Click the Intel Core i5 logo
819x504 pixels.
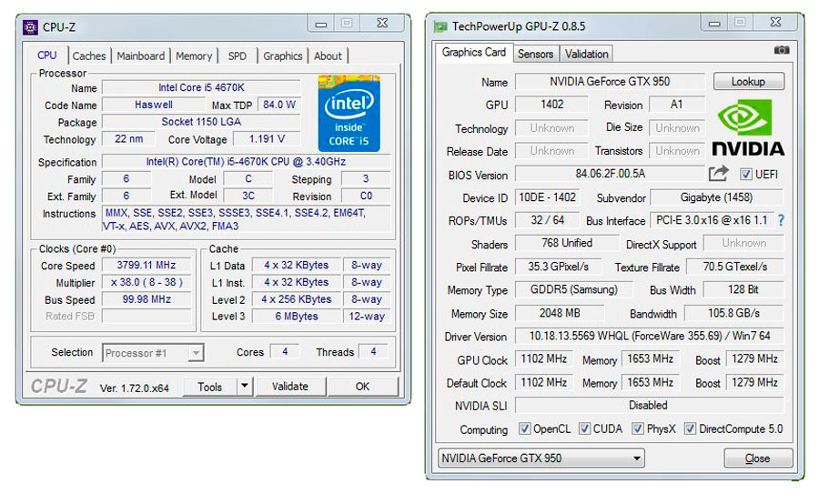(x=349, y=114)
